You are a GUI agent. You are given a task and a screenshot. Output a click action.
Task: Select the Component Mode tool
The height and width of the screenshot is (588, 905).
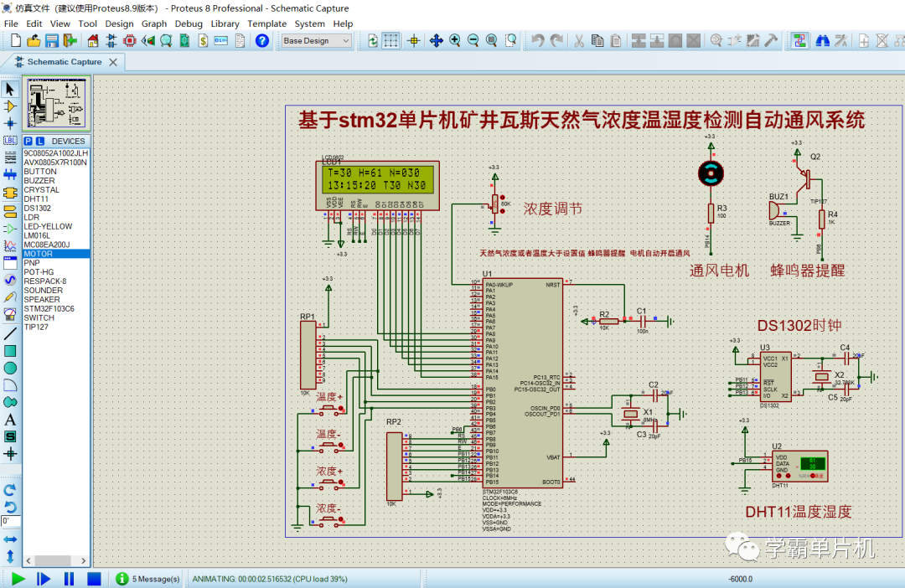pyautogui.click(x=11, y=106)
